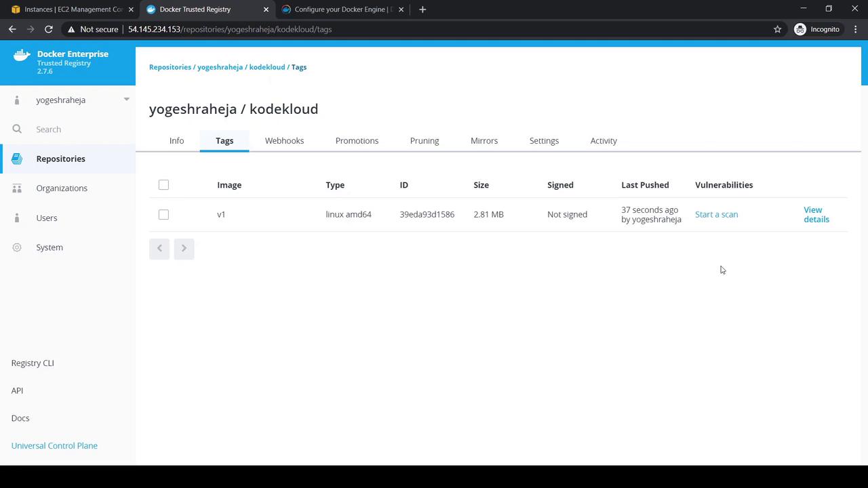The image size is (868, 488).
Task: Close the EC2 Management Console tab
Action: tap(131, 9)
